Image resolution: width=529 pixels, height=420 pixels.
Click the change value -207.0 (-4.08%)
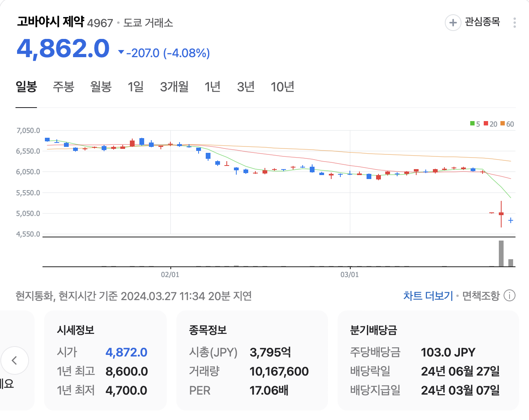click(x=168, y=53)
